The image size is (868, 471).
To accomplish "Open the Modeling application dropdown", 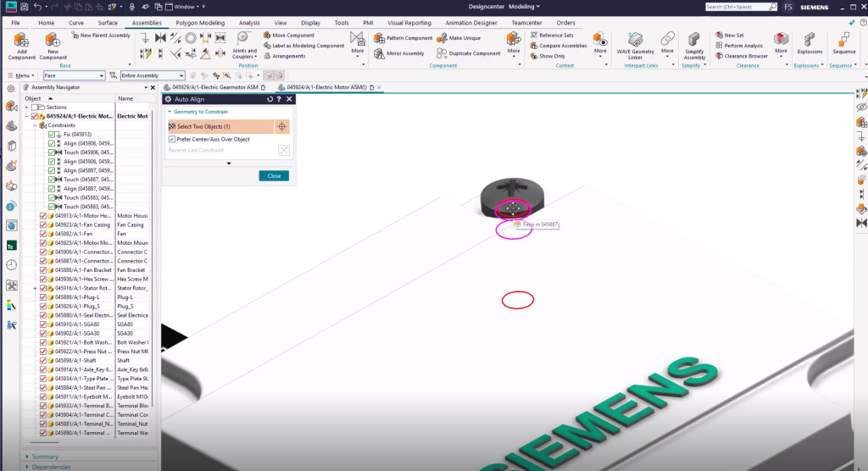I will click(524, 7).
